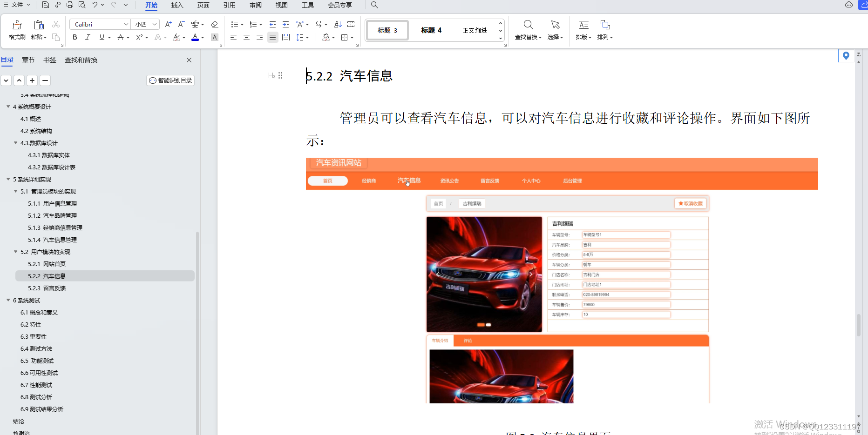Clear formatting with the eraser icon
Image resolution: width=868 pixels, height=435 pixels.
click(214, 24)
